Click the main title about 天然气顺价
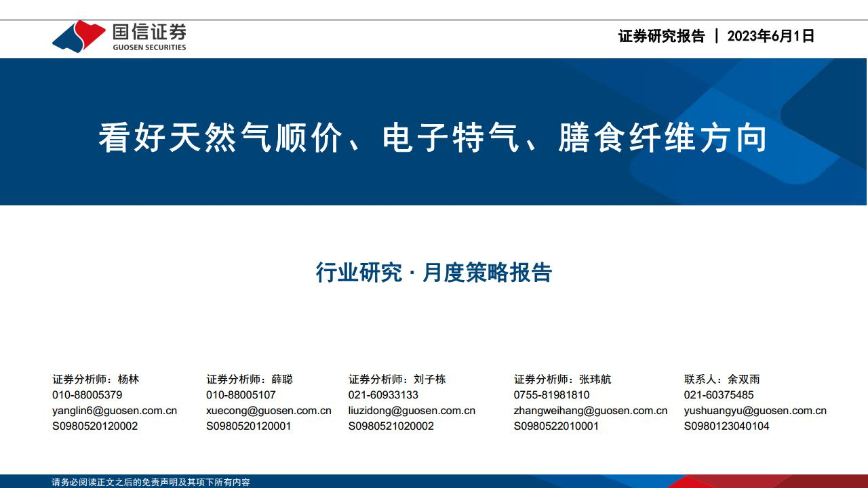The image size is (868, 488). point(433,138)
